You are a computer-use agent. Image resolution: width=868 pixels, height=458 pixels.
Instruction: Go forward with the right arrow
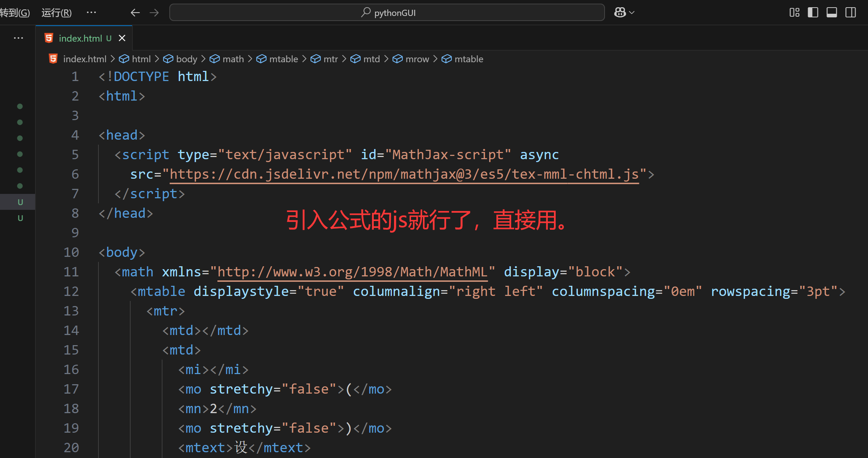(x=154, y=13)
